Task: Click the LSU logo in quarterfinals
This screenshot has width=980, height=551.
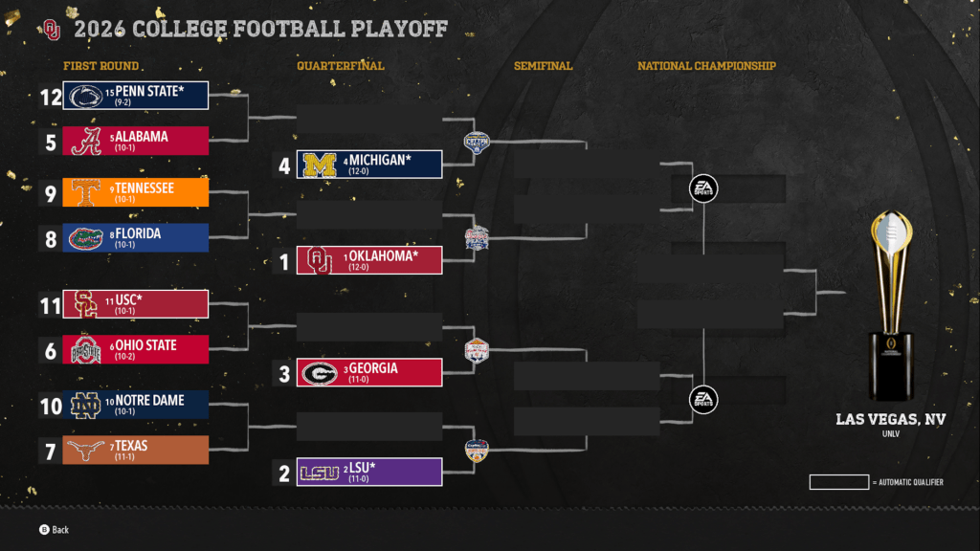Action: point(318,473)
